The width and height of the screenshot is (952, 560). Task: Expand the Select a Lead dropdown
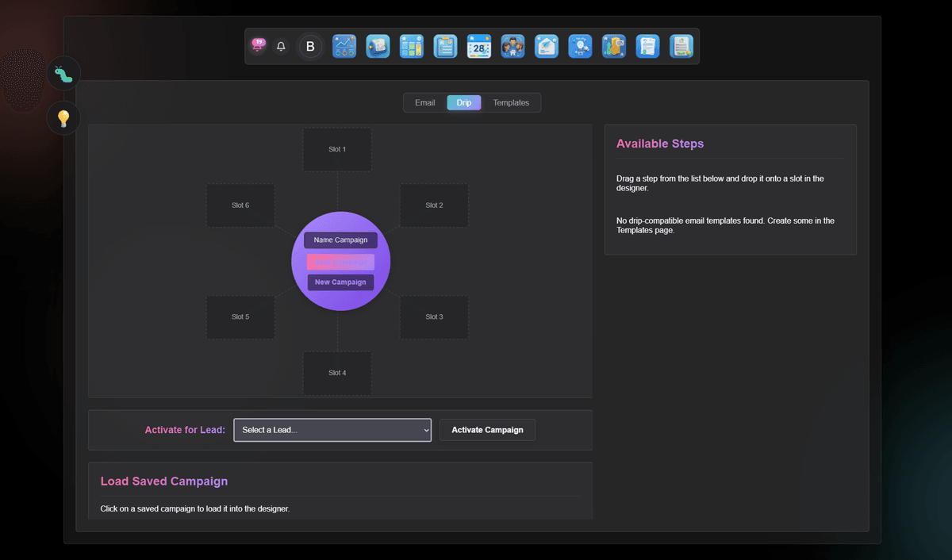pyautogui.click(x=332, y=430)
